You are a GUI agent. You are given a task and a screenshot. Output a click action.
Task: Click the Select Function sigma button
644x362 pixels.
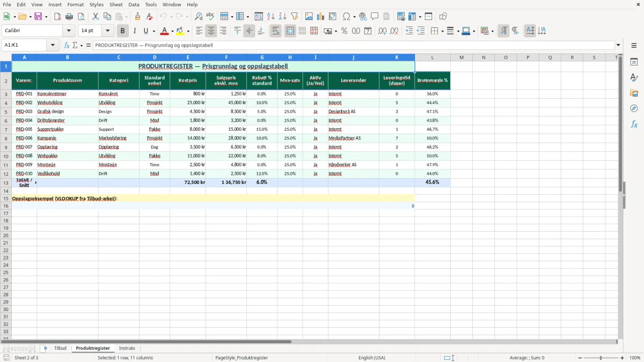(x=76, y=45)
